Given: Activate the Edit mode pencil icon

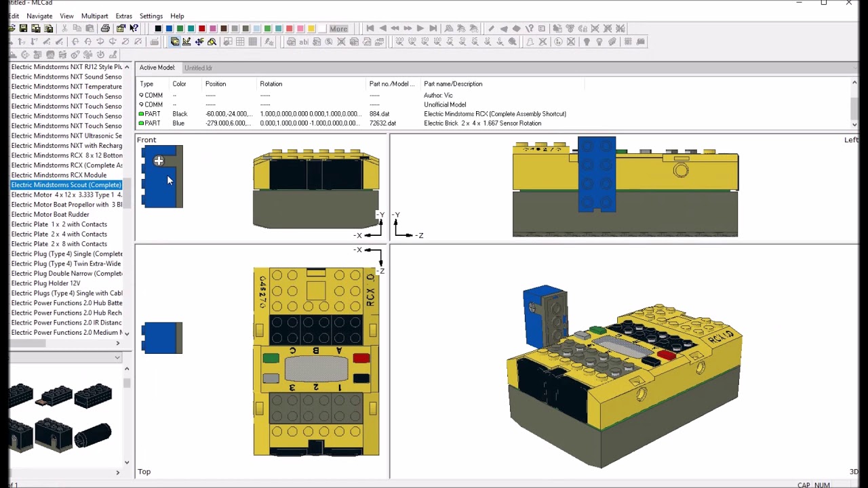Looking at the screenshot, I should pyautogui.click(x=186, y=41).
